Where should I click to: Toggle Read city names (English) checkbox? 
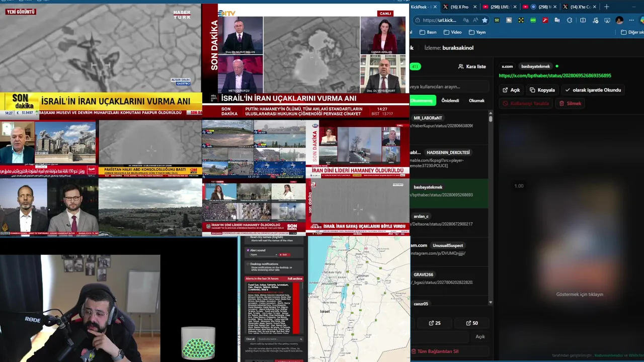[248, 237]
